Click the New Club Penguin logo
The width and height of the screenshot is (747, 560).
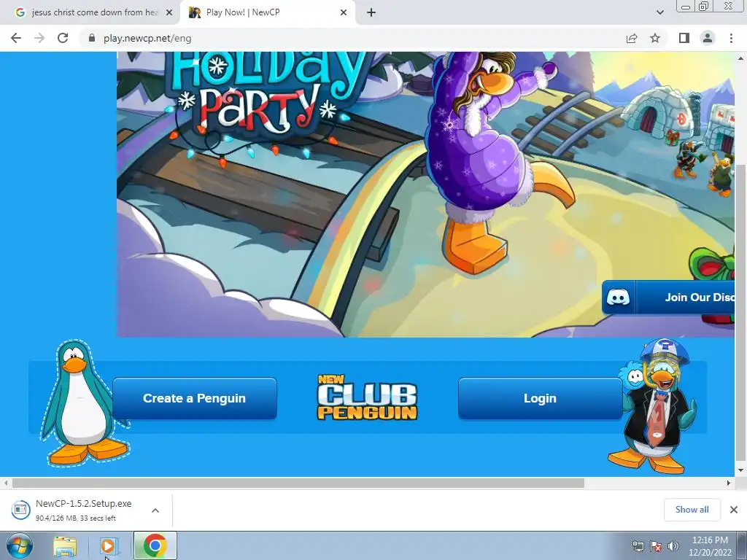[x=368, y=397]
